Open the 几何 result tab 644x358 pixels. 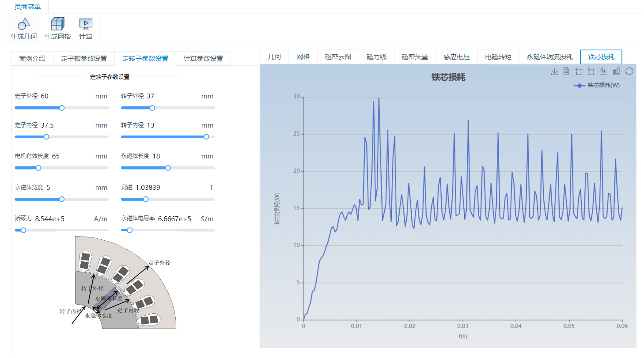click(274, 57)
